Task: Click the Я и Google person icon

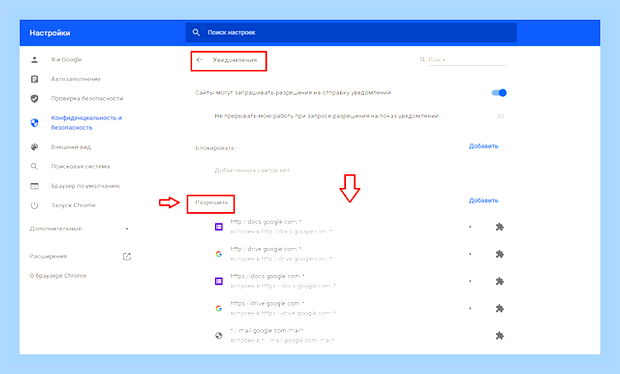Action: (x=34, y=60)
